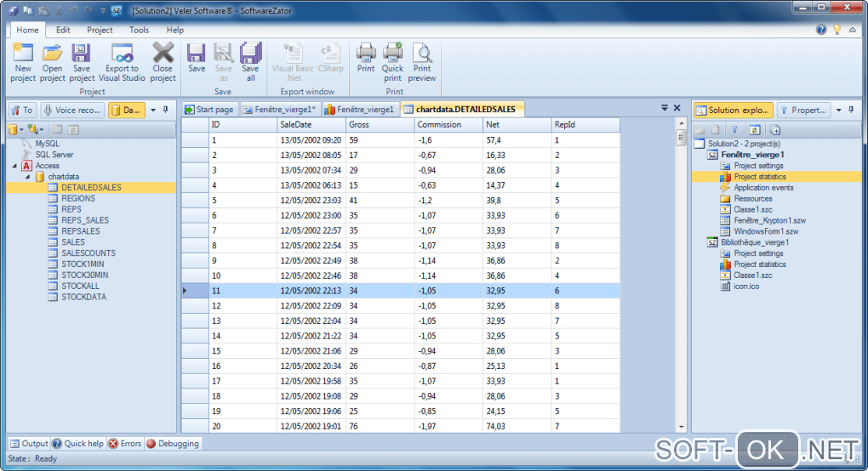Click the Print ribbon icon
The width and height of the screenshot is (868, 471).
[x=365, y=58]
